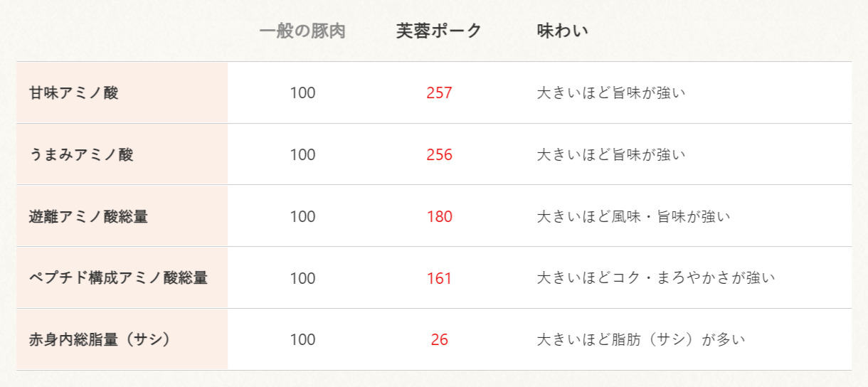This screenshot has height=387, width=868.
Task: Click the 味わい column header
Action: point(562,31)
